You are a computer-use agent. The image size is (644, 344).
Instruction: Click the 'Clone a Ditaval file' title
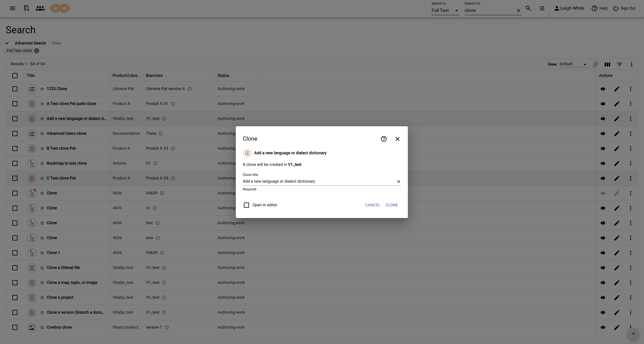[x=63, y=268]
